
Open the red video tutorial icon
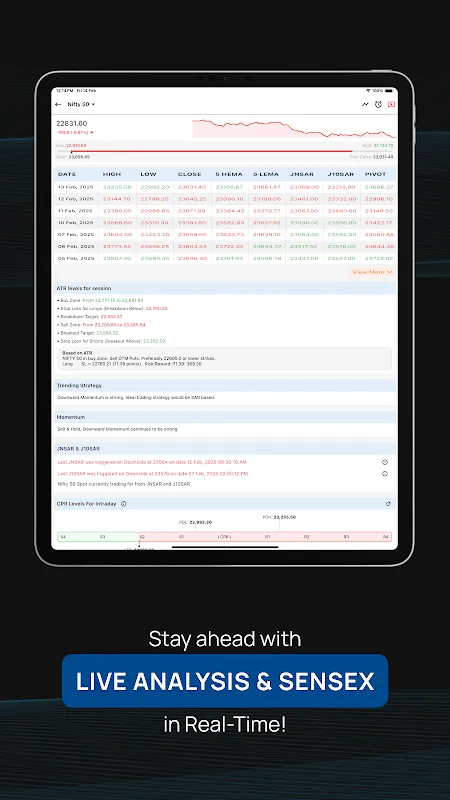391,104
